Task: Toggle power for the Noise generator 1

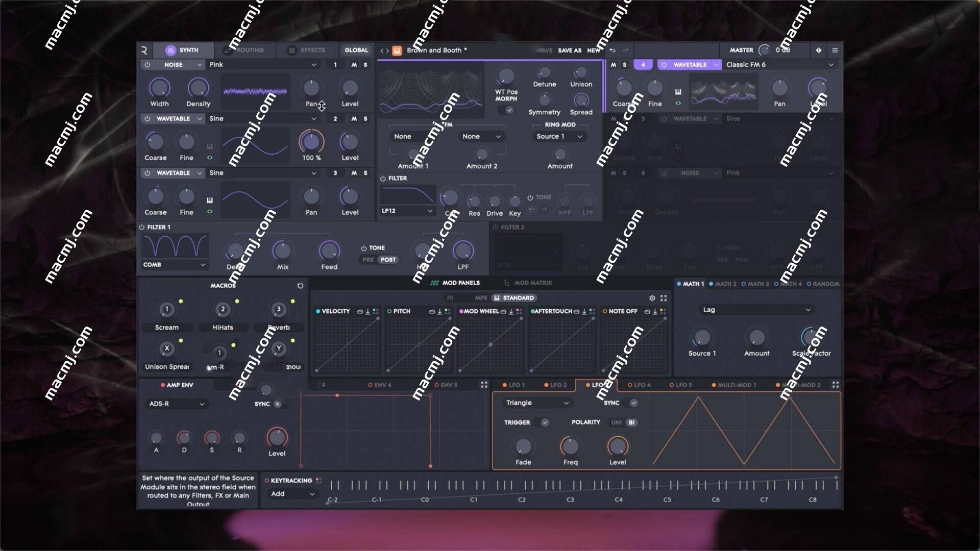Action: (147, 65)
